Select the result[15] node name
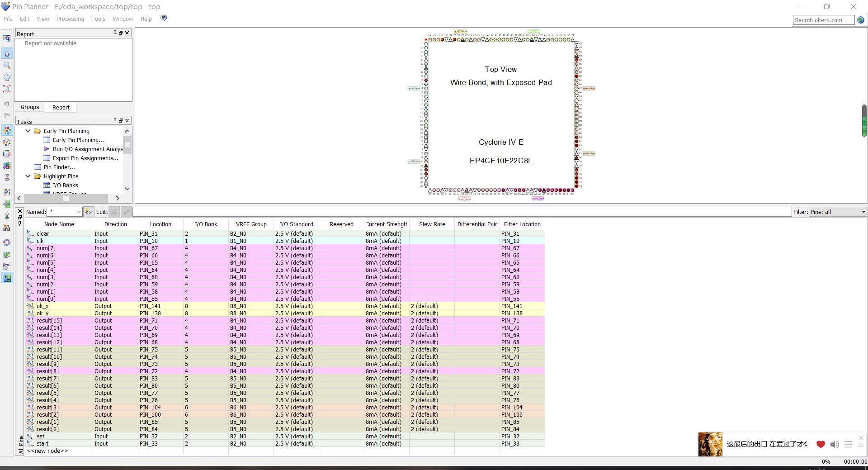868x470 pixels. (49, 321)
